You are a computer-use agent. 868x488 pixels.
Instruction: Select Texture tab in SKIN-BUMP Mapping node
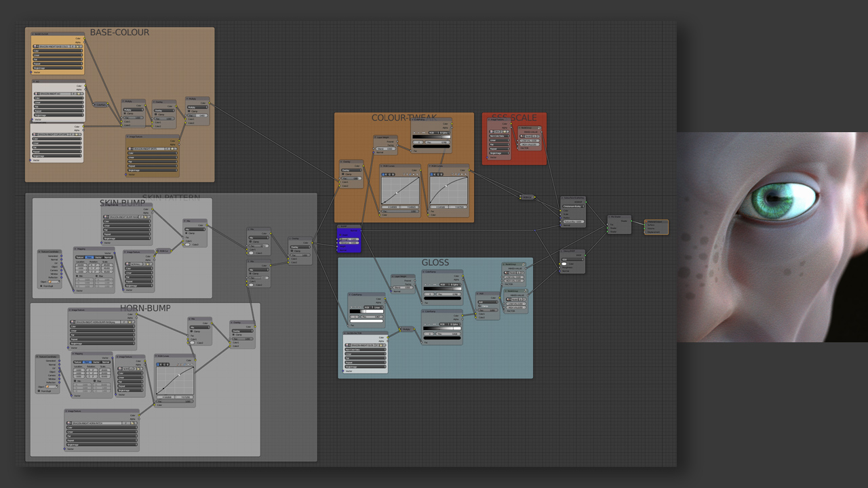point(80,258)
